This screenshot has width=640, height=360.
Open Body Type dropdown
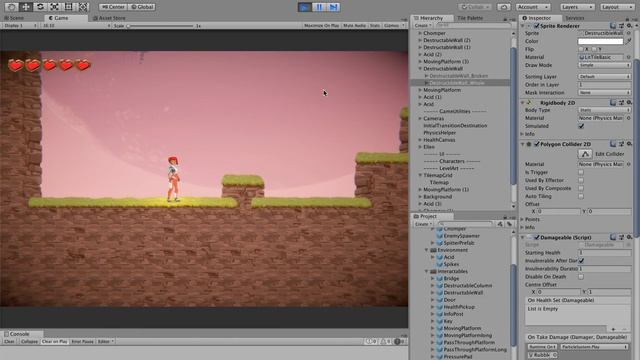[604, 110]
